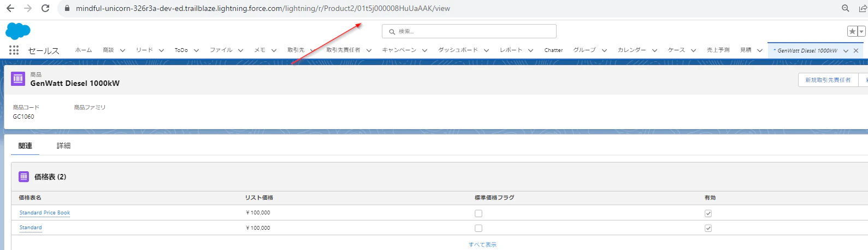Click the 価格表 related list icon
The image size is (868, 250).
[23, 177]
